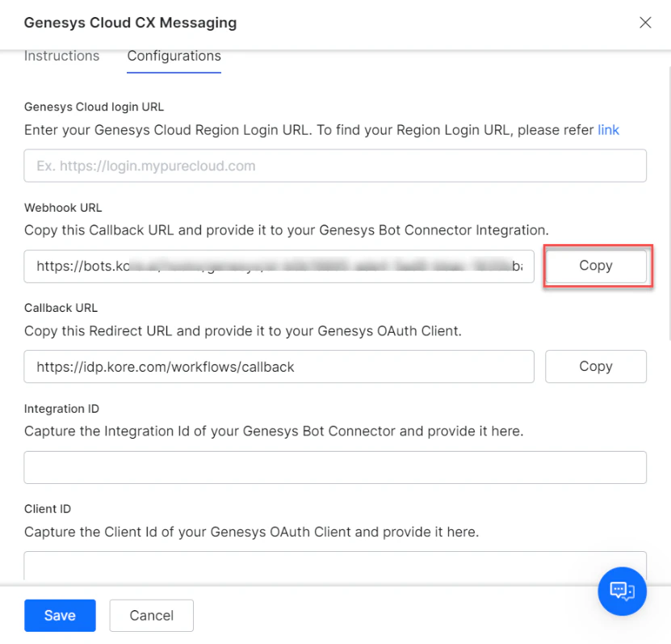Viewport: 671px width, 644px height.
Task: Click the dialog's vertical scrollbar
Action: (x=669, y=204)
